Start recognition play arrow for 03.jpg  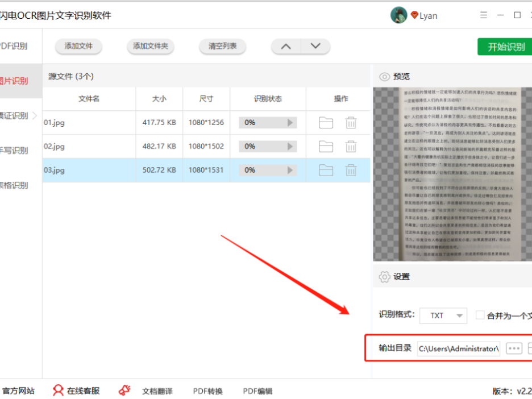tap(290, 170)
